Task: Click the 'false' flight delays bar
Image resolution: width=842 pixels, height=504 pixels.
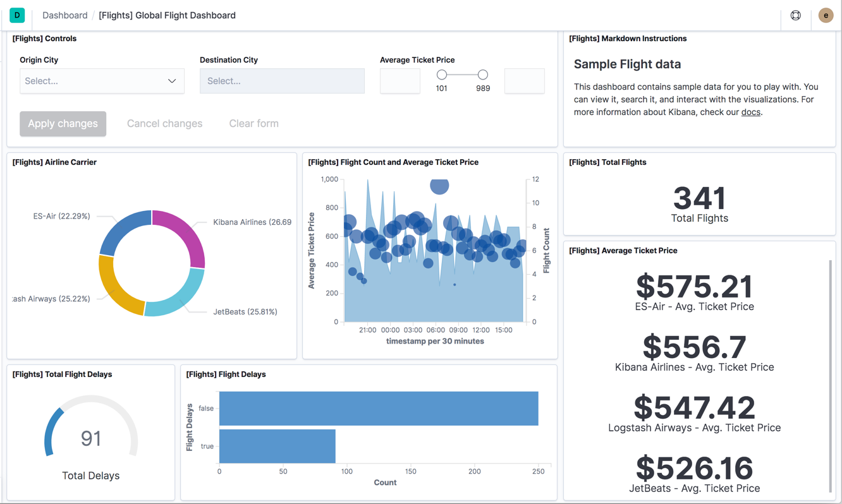Action: (378, 409)
